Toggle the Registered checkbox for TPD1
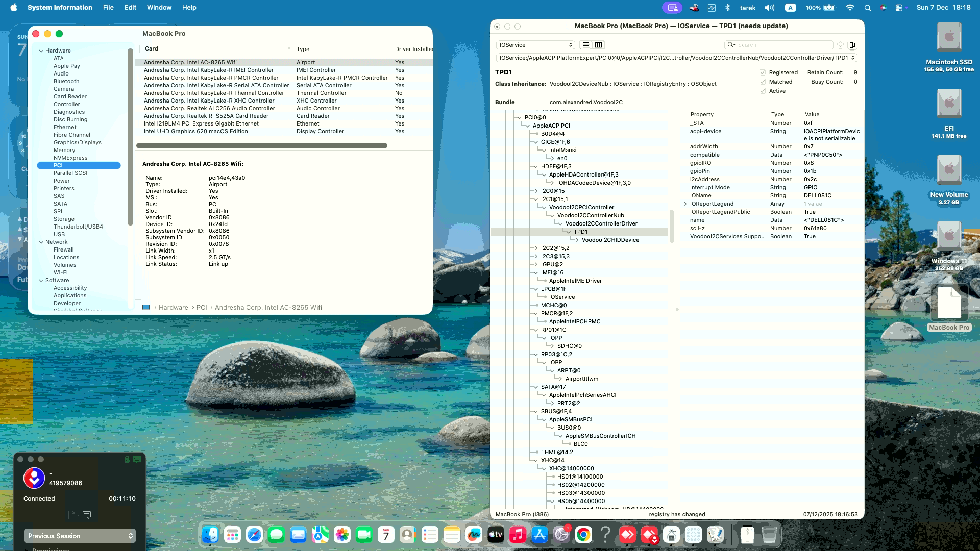 point(763,72)
